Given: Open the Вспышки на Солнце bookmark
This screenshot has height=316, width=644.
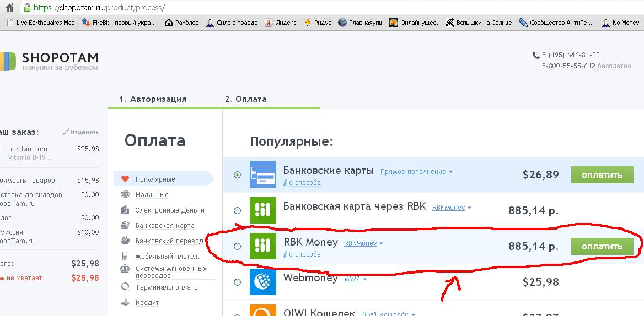Looking at the screenshot, I should pyautogui.click(x=479, y=23).
